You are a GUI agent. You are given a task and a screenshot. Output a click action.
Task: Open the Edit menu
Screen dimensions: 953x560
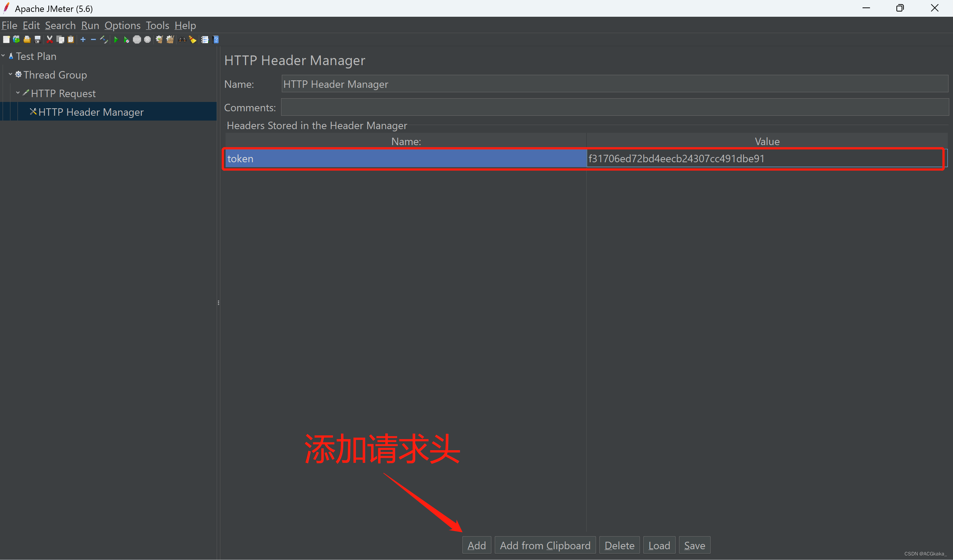tap(31, 25)
